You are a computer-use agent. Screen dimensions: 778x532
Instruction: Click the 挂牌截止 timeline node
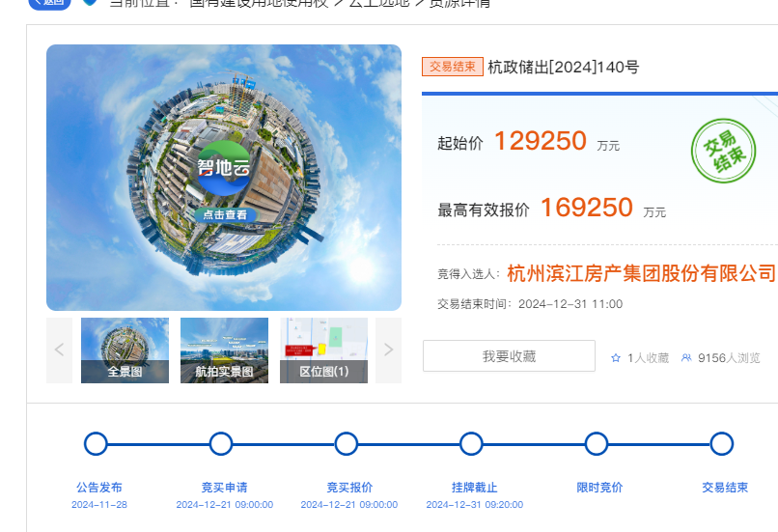click(x=471, y=444)
